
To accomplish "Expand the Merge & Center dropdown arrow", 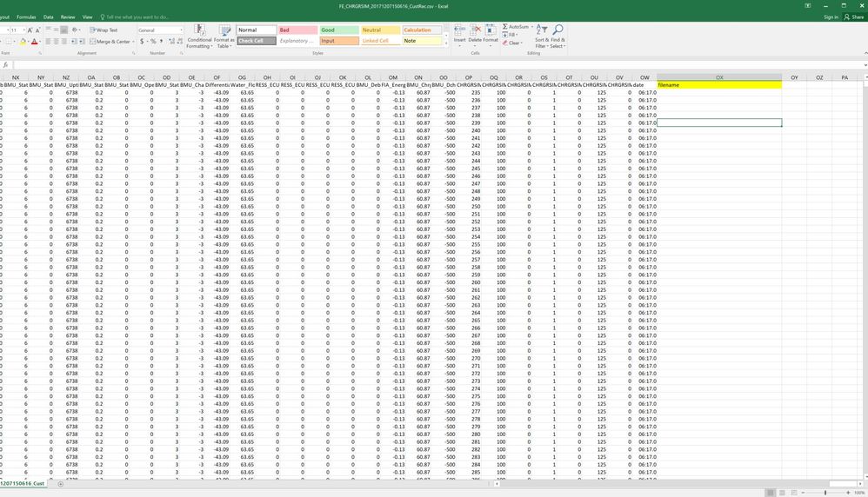I will [x=133, y=42].
